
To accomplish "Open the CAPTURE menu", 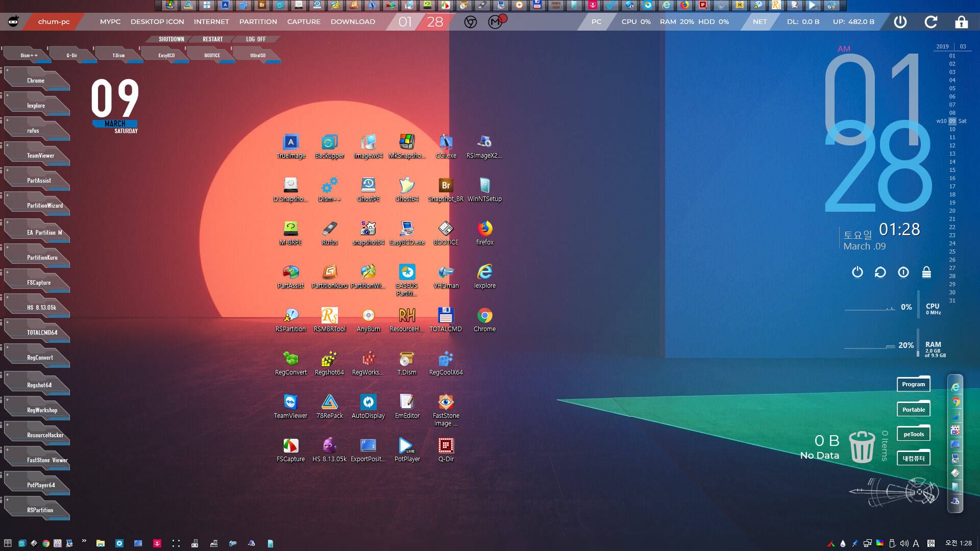I will point(304,21).
